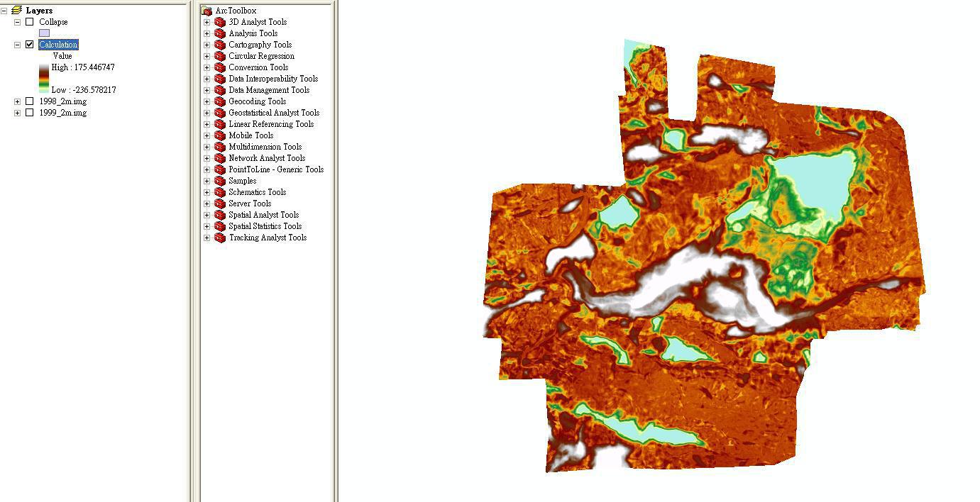
Task: Select the 1998_2m.img layer name
Action: click(x=62, y=101)
